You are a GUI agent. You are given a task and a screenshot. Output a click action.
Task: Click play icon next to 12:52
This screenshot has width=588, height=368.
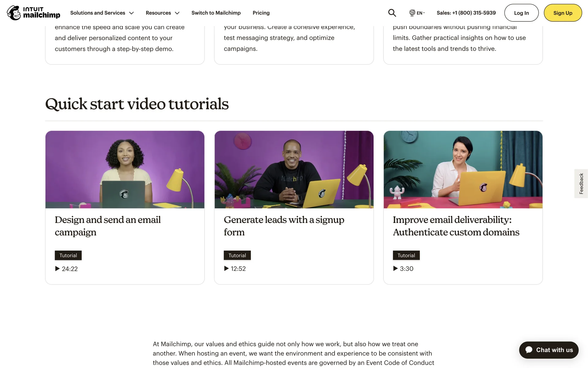tap(226, 268)
